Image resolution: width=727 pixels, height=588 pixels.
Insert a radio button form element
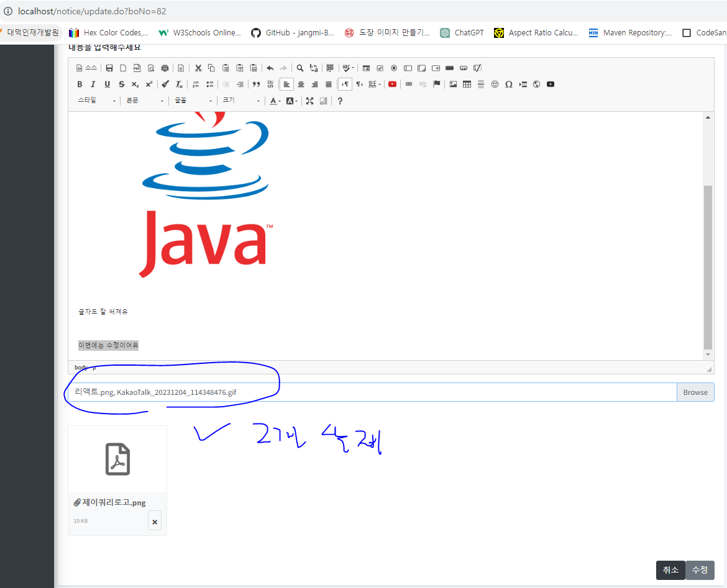pyautogui.click(x=394, y=68)
